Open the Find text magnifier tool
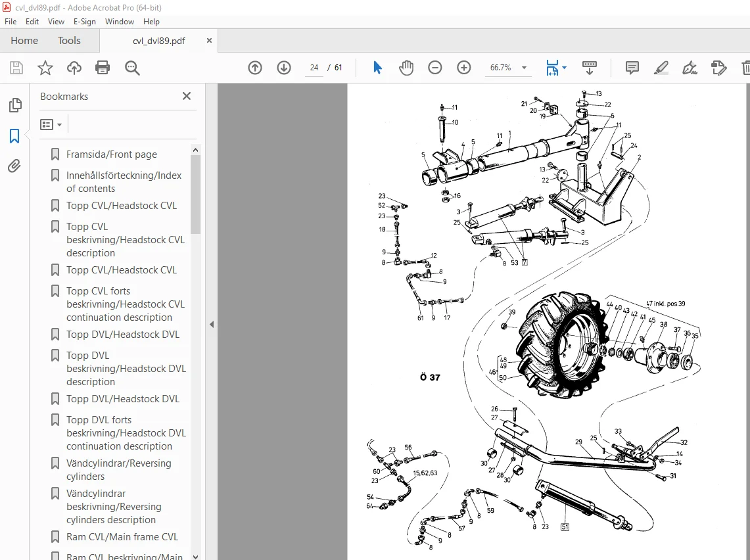750x560 pixels. tap(132, 68)
